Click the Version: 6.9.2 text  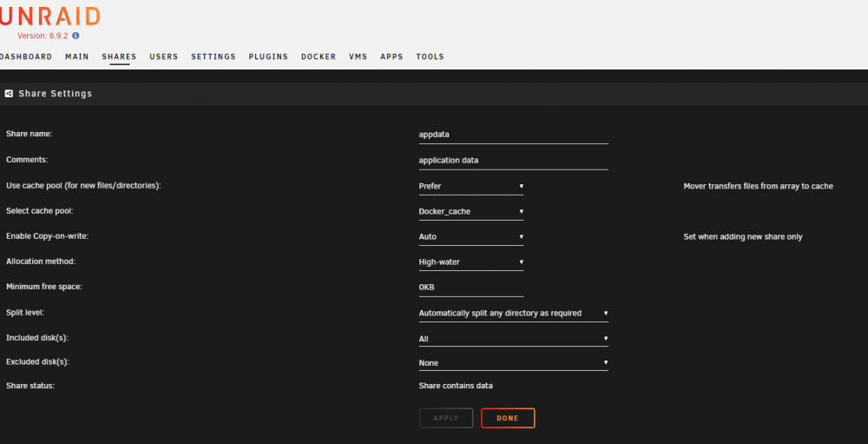click(42, 36)
